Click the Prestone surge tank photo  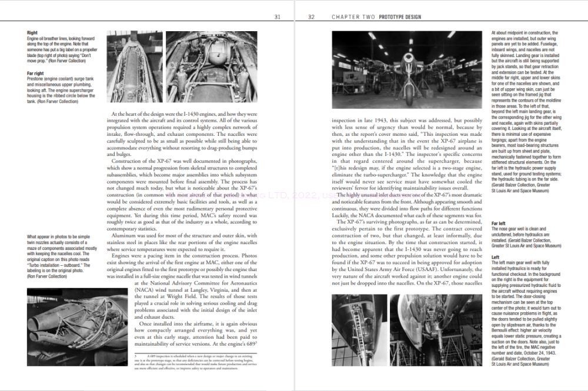coord(212,66)
